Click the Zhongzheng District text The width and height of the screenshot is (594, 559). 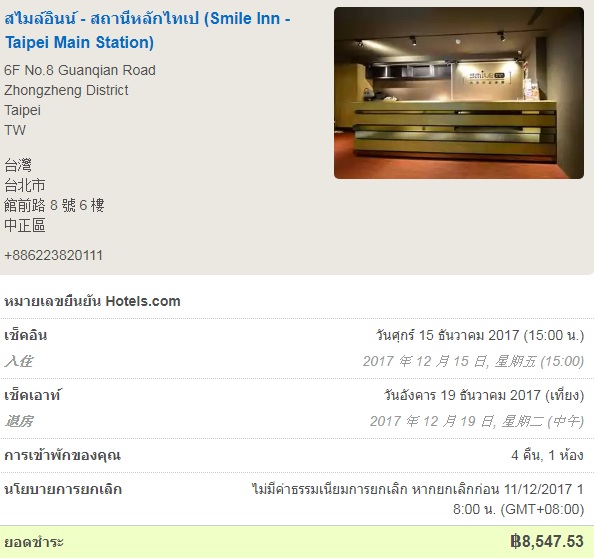[66, 90]
